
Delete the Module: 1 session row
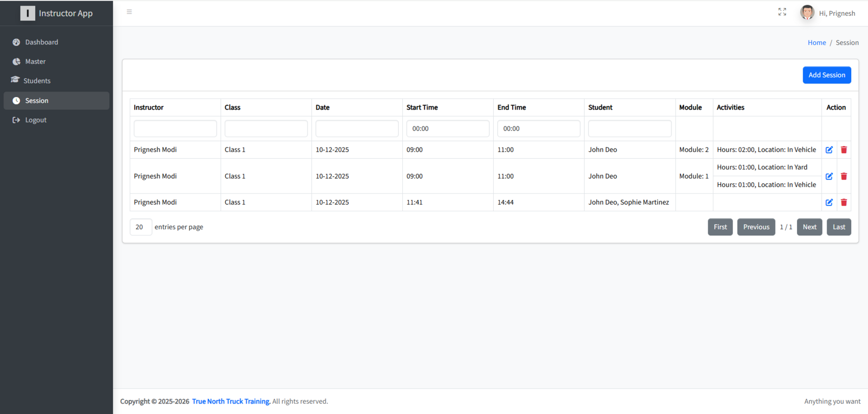(x=843, y=176)
